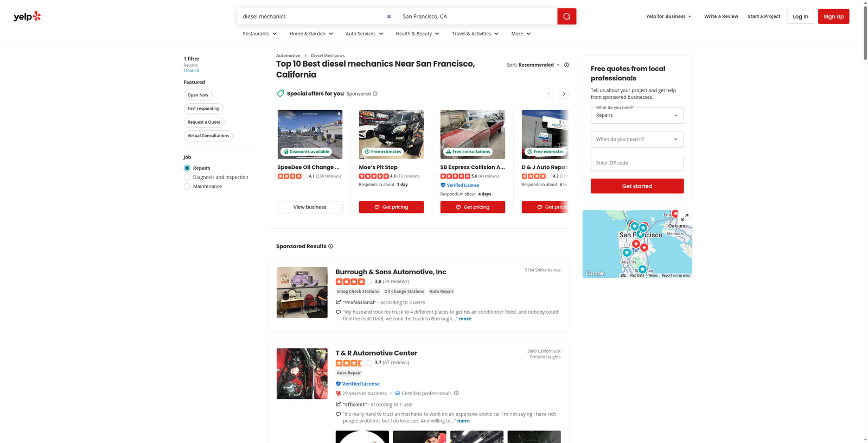Toggle the Virtual Consultations filter
Viewport: 868px width, 443px height.
208,136
